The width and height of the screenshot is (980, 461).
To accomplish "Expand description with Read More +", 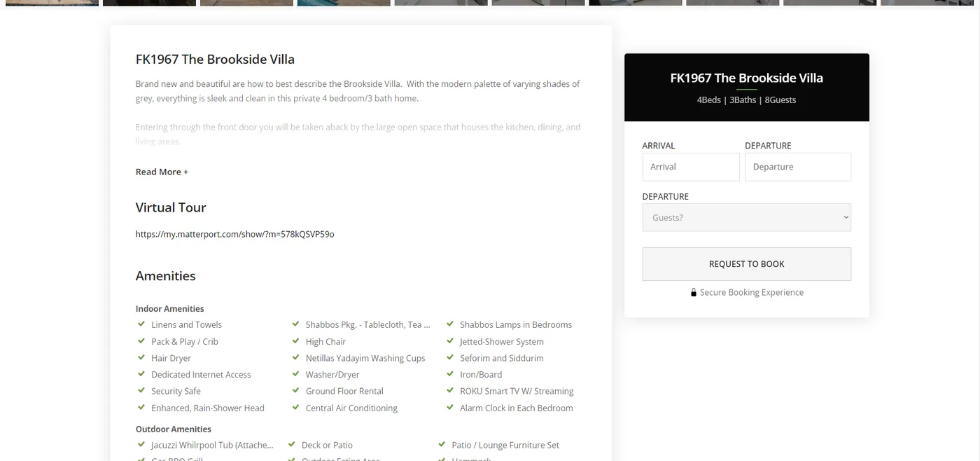I will [162, 172].
